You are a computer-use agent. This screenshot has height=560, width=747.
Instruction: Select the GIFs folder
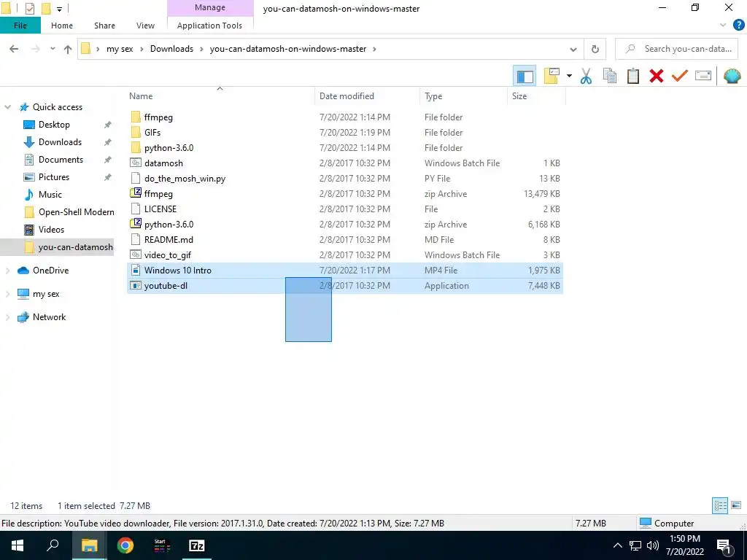[x=345, y=133]
